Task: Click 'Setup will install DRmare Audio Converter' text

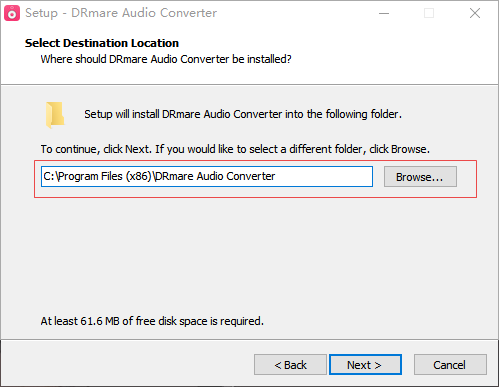Action: tap(243, 114)
